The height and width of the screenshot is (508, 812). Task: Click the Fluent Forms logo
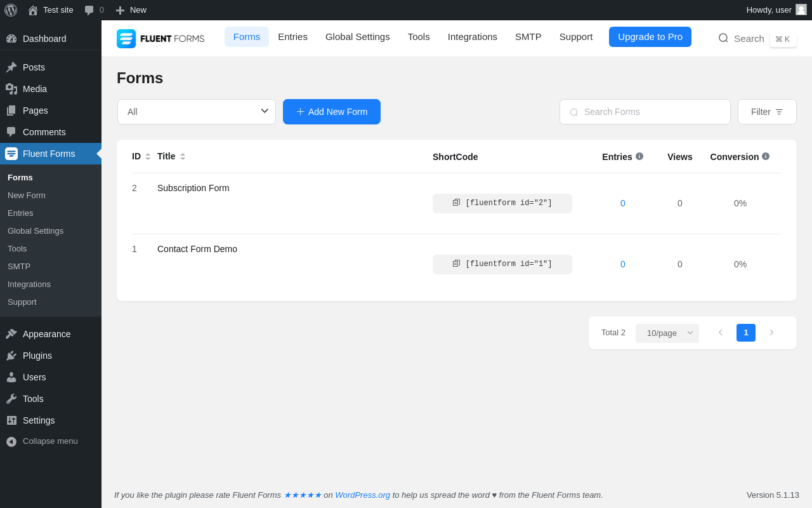(x=160, y=38)
